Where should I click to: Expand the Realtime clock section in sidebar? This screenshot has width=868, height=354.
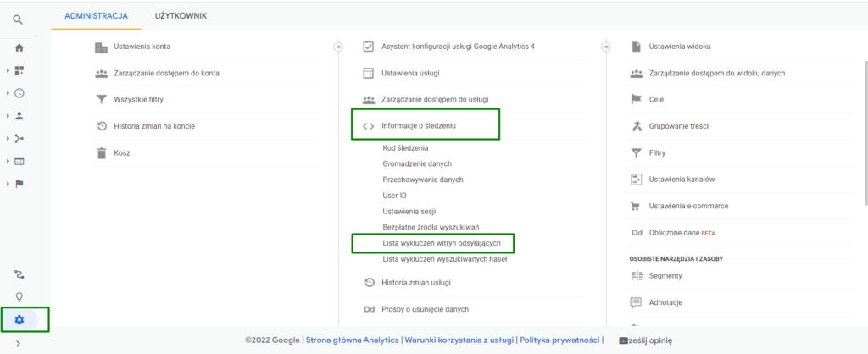(x=19, y=93)
